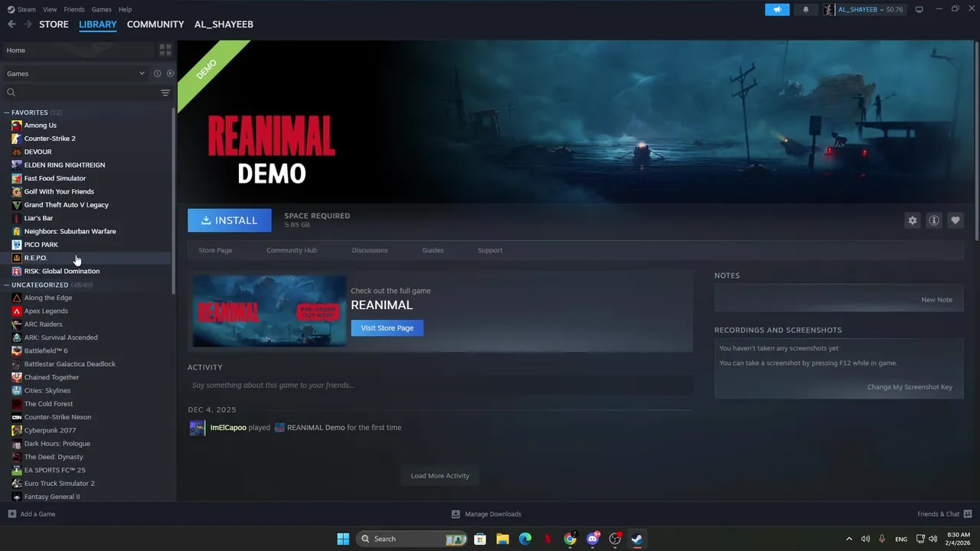This screenshot has width=980, height=551.
Task: Open the announcements megaphone icon
Action: coord(777,9)
